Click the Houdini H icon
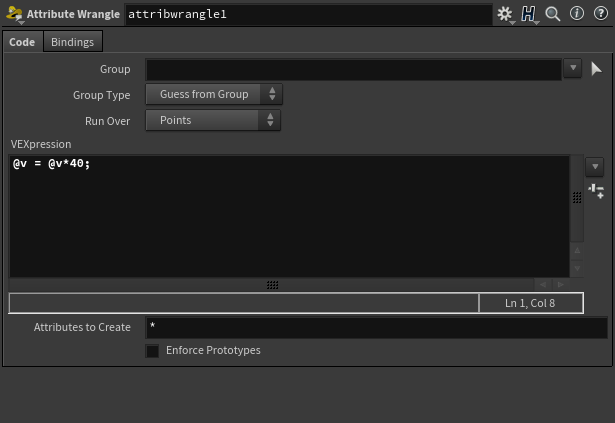 point(528,14)
